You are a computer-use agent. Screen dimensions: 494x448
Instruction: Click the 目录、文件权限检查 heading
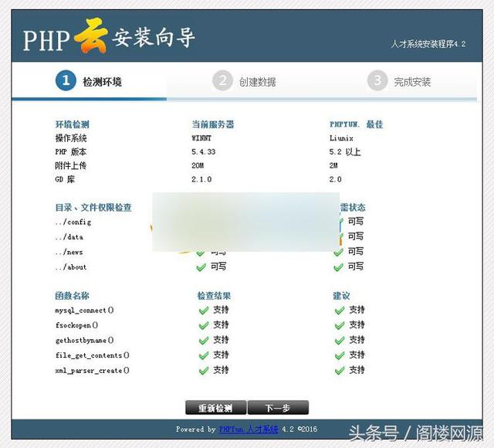(93, 208)
